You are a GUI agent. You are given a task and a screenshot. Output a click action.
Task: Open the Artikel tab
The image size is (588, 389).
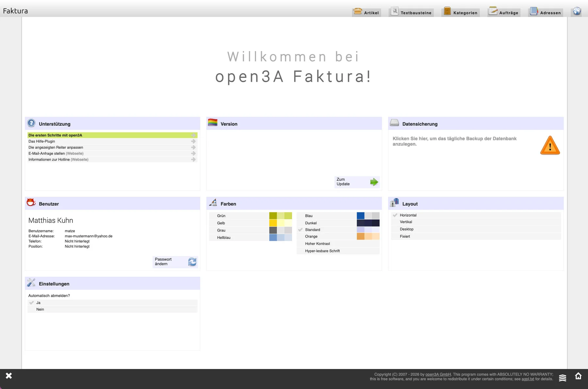pyautogui.click(x=367, y=12)
